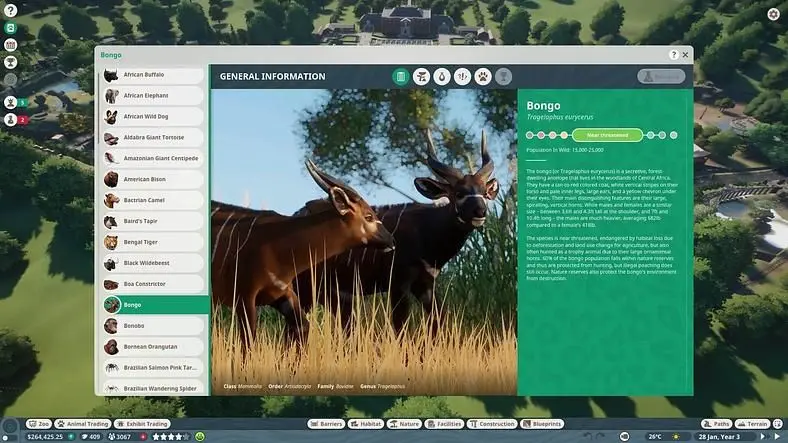Open the staff alert icon with red badge 2
Image resolution: width=788 pixels, height=443 pixels.
click(11, 120)
